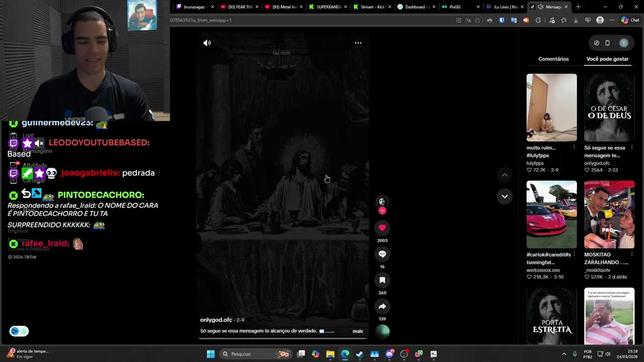Open the volume control in system tray
The width and height of the screenshot is (644, 362).
(x=608, y=354)
